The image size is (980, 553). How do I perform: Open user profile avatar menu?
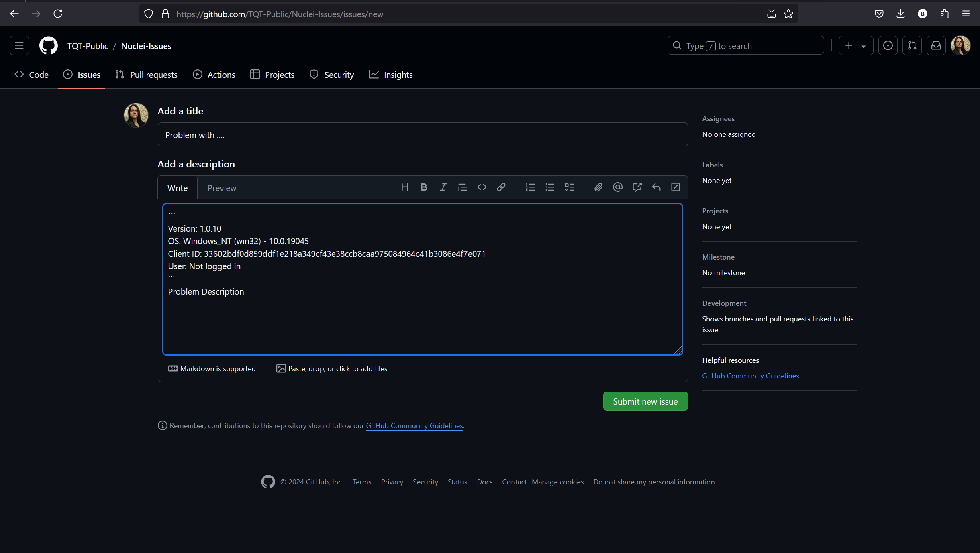tap(961, 46)
